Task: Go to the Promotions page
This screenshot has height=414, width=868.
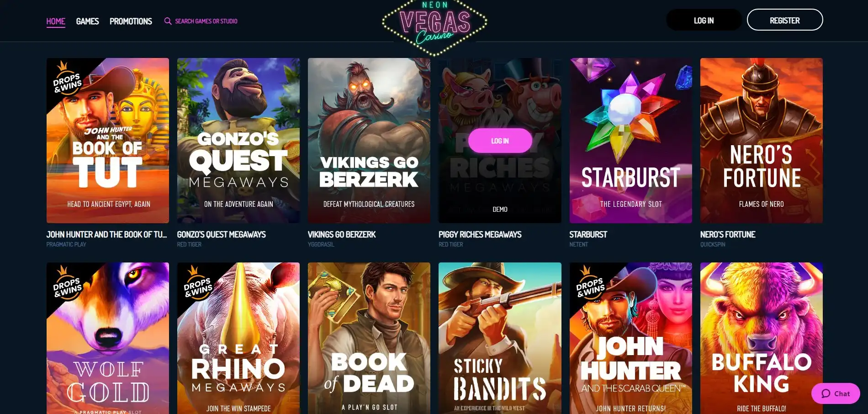Action: (x=131, y=21)
